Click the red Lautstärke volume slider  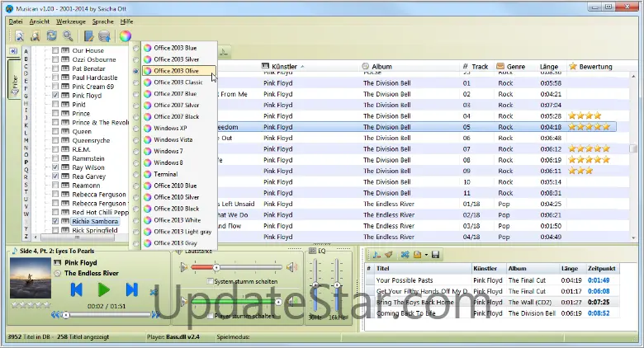(201, 267)
